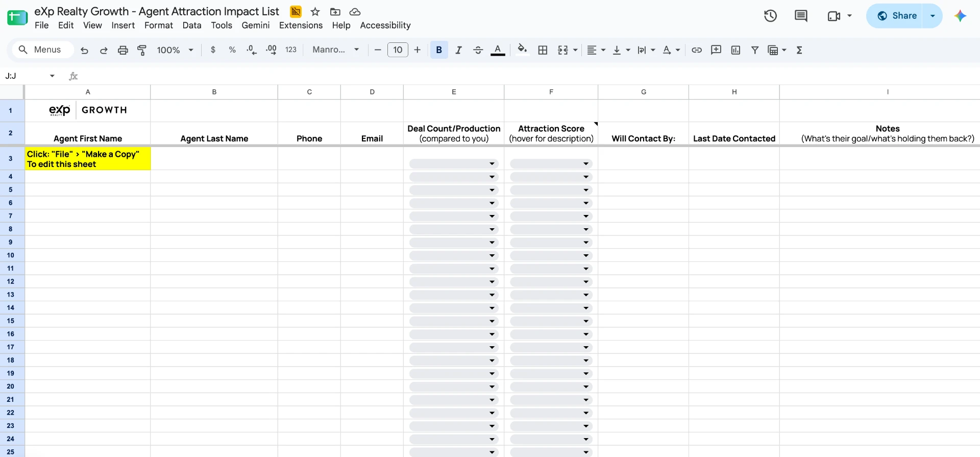Toggle bold formatting

[x=439, y=50]
